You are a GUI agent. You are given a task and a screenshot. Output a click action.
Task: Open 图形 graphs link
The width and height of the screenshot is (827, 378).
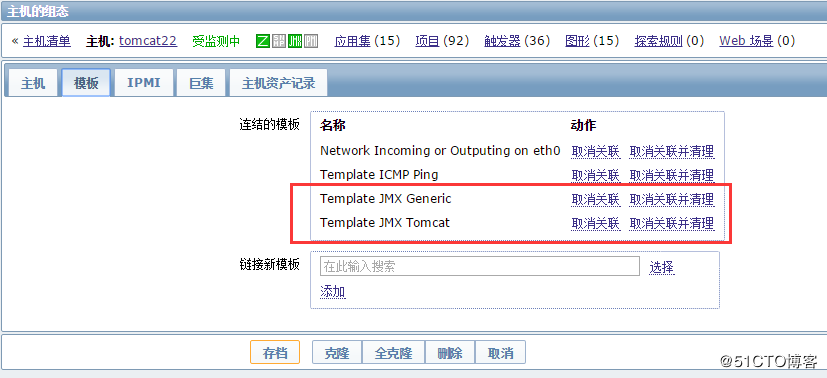577,41
